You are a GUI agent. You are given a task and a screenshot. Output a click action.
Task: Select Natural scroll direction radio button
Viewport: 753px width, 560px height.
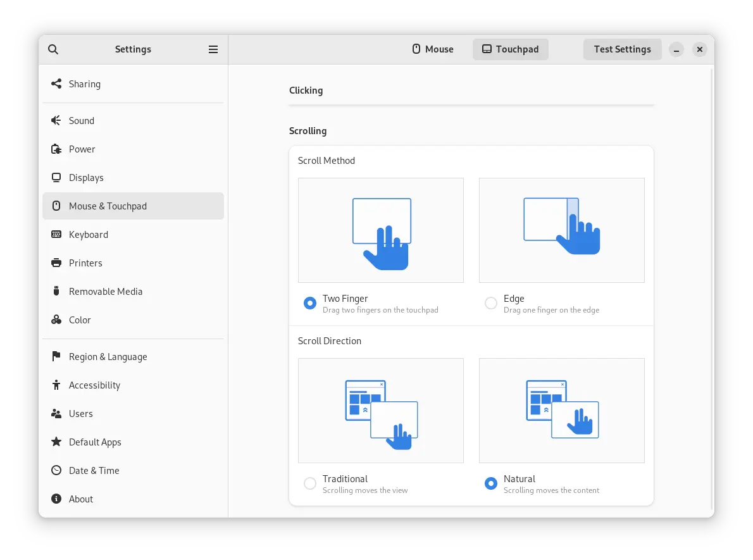tap(491, 483)
